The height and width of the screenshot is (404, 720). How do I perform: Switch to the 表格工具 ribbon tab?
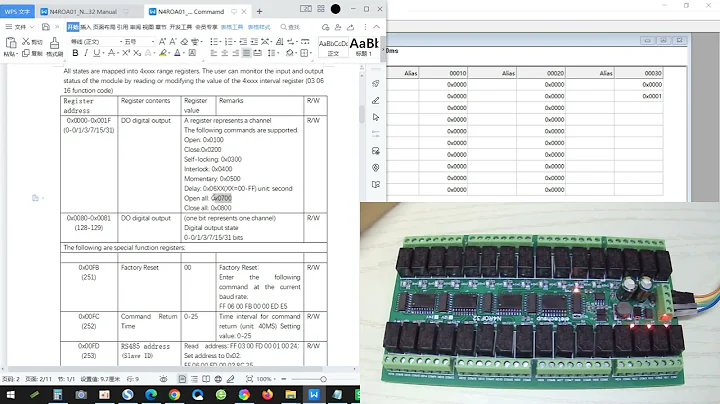click(232, 27)
